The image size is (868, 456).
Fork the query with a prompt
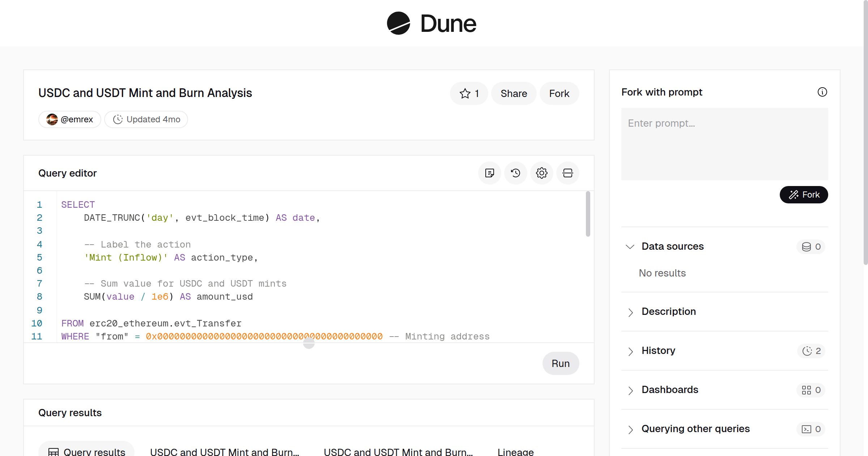[x=803, y=195]
